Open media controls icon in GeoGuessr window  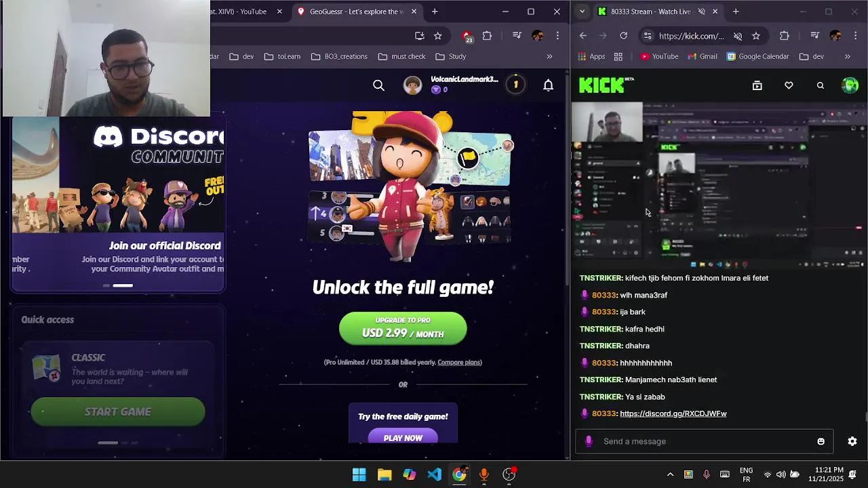point(517,36)
